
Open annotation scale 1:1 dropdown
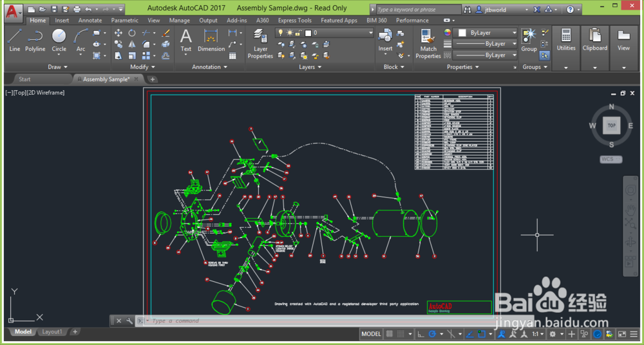click(538, 334)
